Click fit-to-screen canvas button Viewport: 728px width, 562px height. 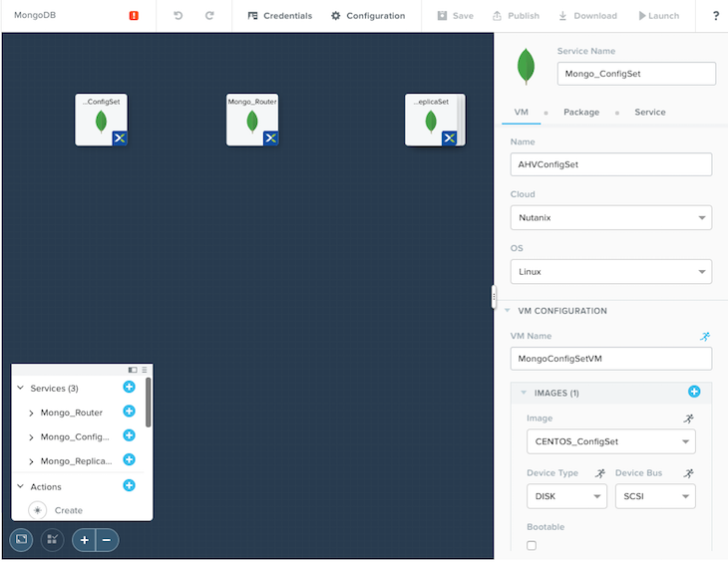(21, 540)
